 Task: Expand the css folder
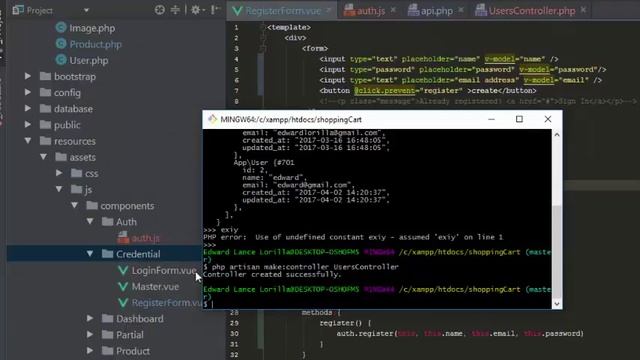[59, 173]
